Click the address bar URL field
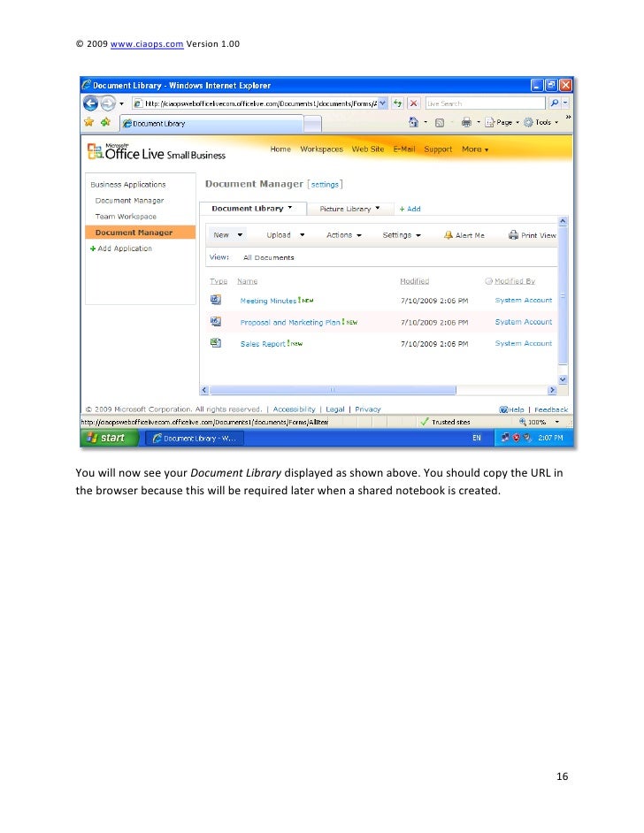 point(260,103)
